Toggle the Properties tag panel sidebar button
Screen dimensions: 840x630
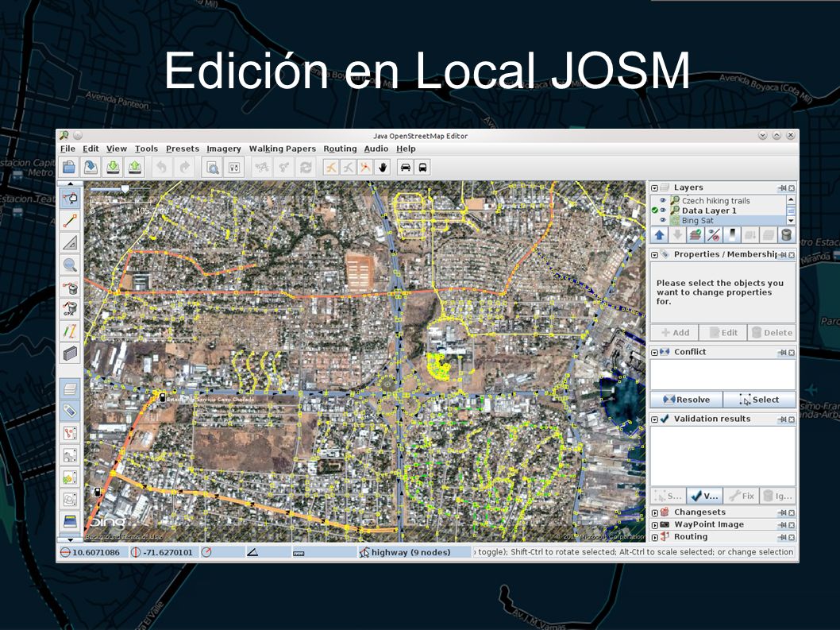pyautogui.click(x=70, y=411)
